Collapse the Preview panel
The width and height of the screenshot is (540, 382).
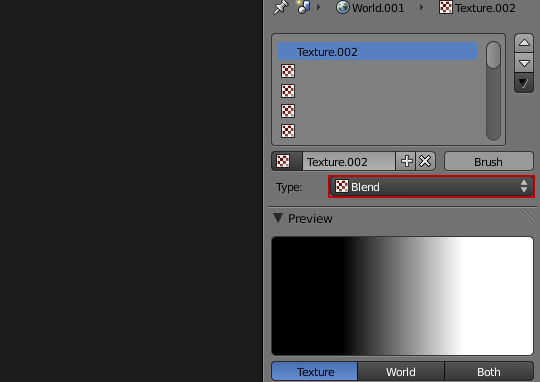pyautogui.click(x=278, y=218)
